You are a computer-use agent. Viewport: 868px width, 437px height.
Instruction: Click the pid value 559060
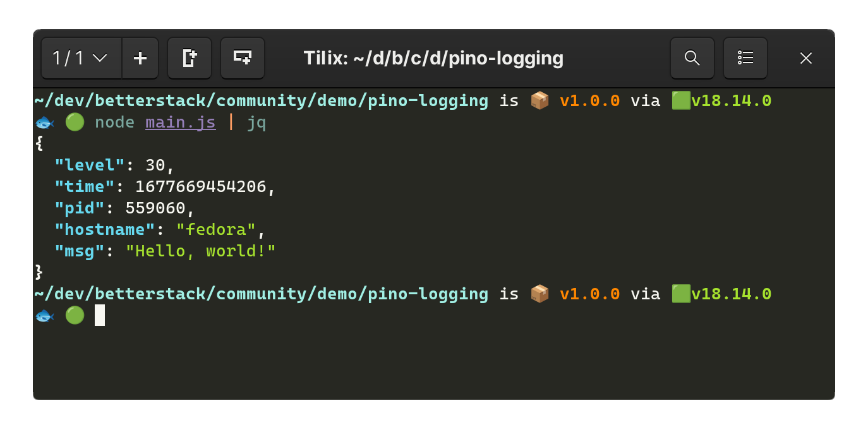(x=155, y=208)
